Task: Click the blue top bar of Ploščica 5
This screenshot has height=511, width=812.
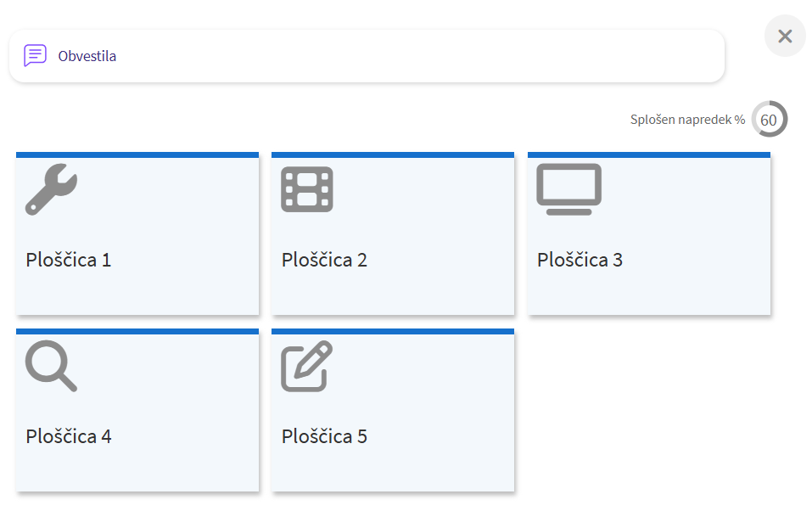Action: click(393, 331)
